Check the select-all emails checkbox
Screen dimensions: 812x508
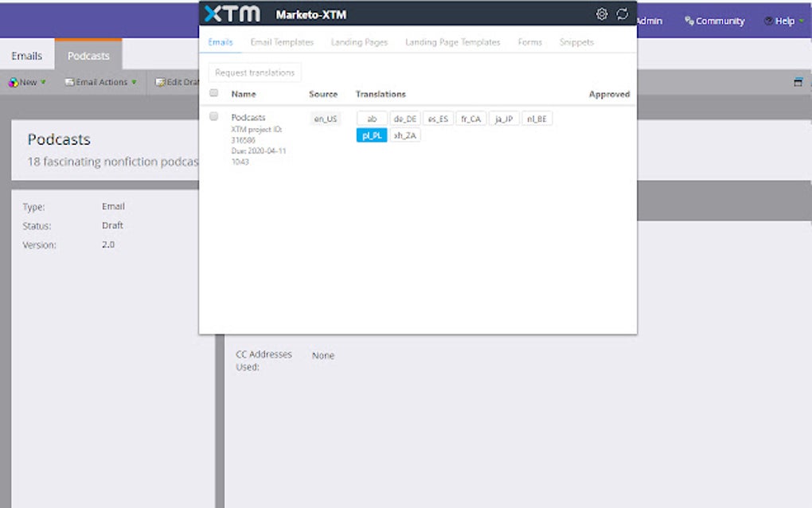click(213, 92)
